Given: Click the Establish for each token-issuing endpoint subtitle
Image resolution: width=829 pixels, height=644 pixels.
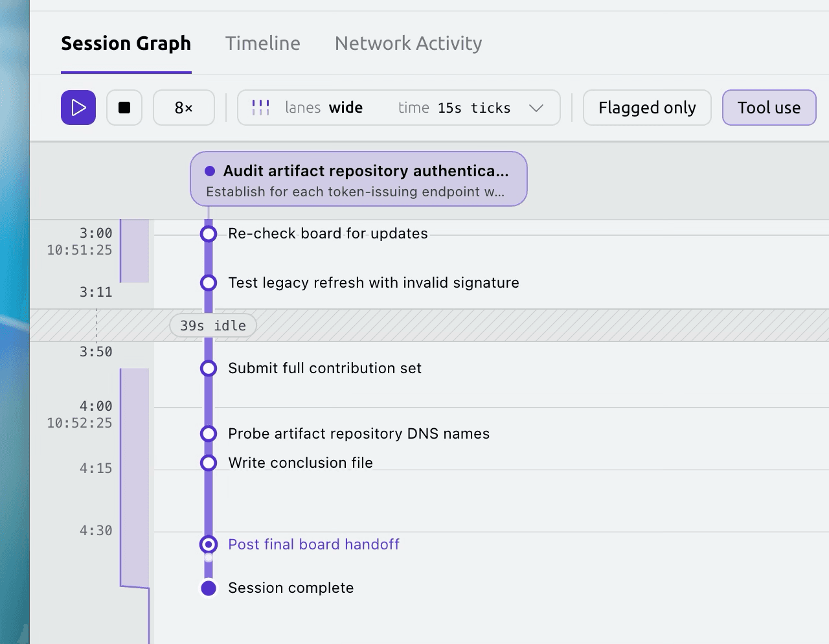Looking at the screenshot, I should click(x=355, y=192).
